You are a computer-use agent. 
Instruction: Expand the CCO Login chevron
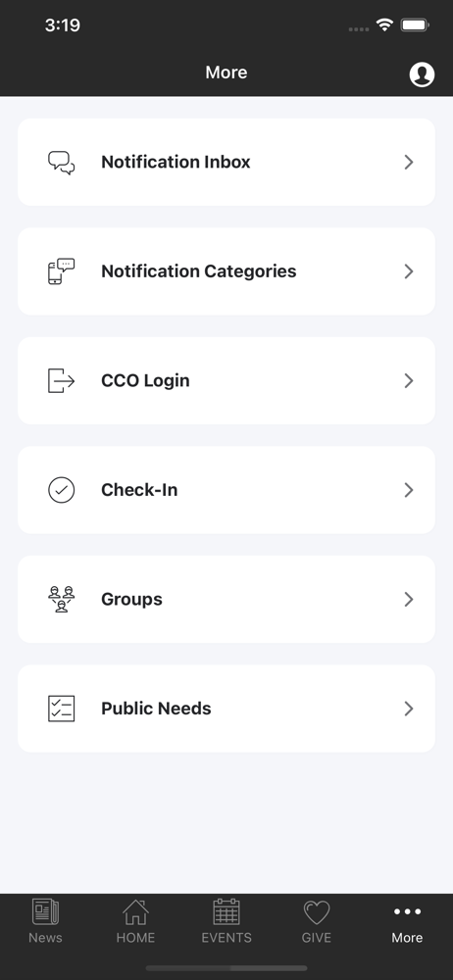pos(409,380)
